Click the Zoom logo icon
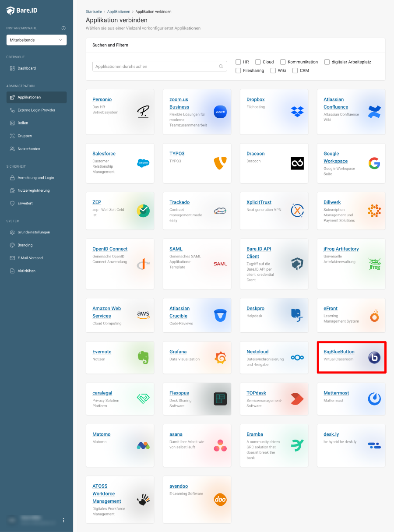The image size is (394, 532). 220,112
